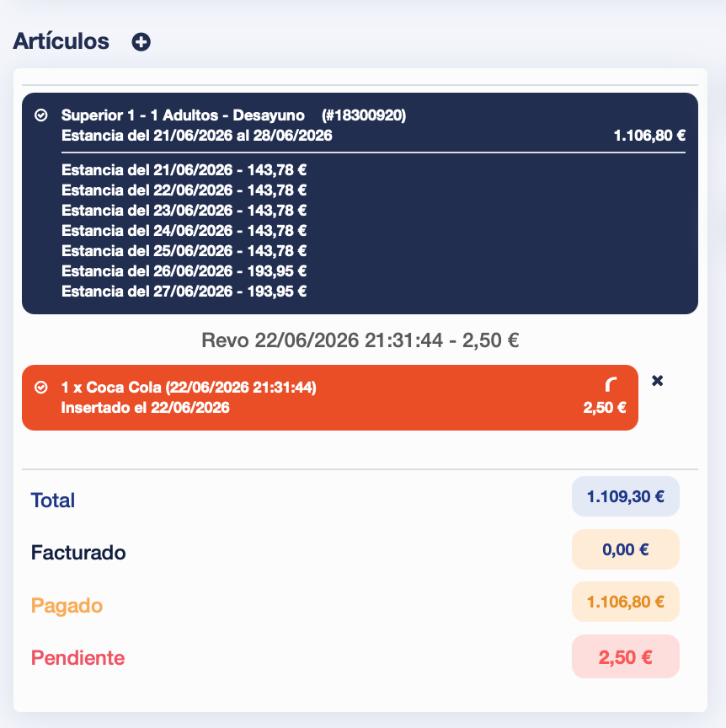Click the corner arrow icon on Coca Cola item
This screenshot has width=726, height=728.
tap(611, 384)
